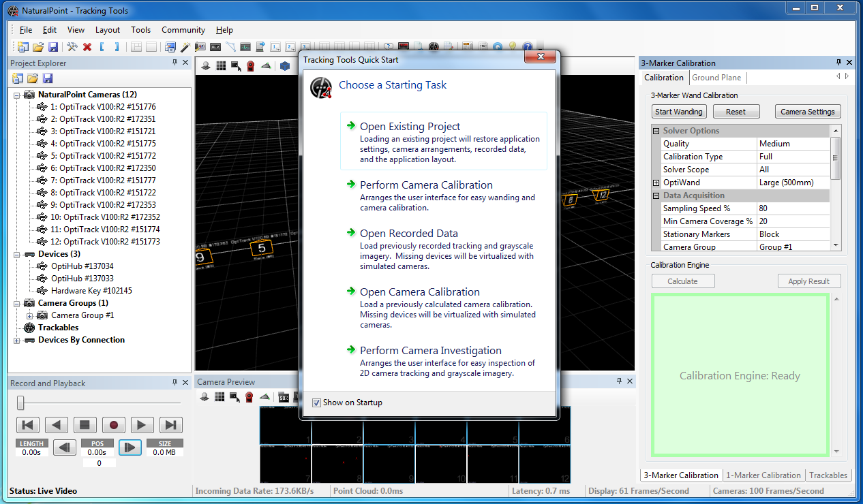863x504 pixels.
Task: Click the grid icon in the 3D viewport toolbar
Action: (x=221, y=66)
